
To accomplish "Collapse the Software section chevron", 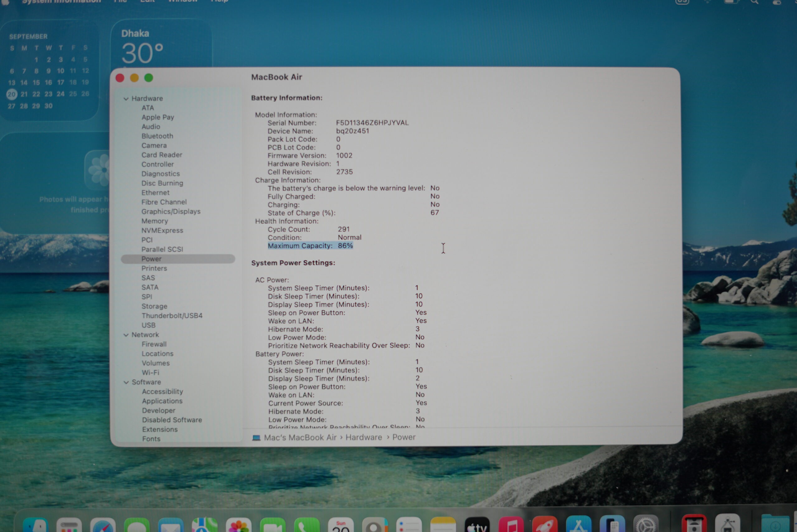I will tap(126, 382).
